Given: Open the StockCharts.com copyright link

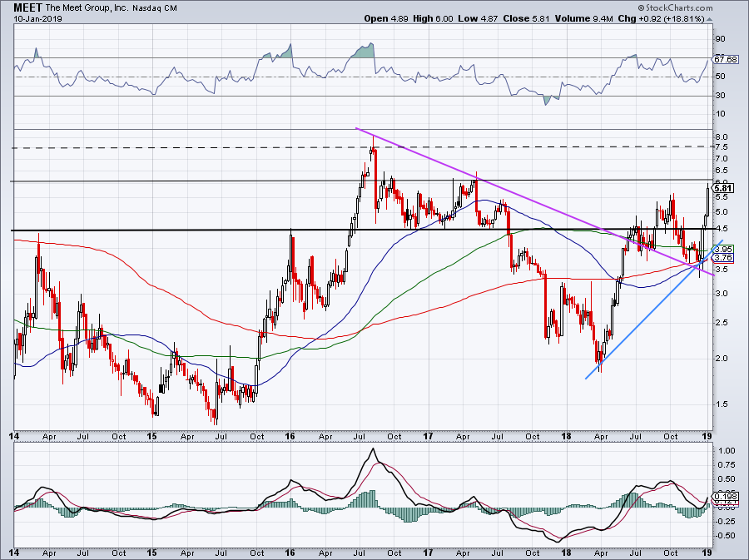Looking at the screenshot, I should point(675,7).
